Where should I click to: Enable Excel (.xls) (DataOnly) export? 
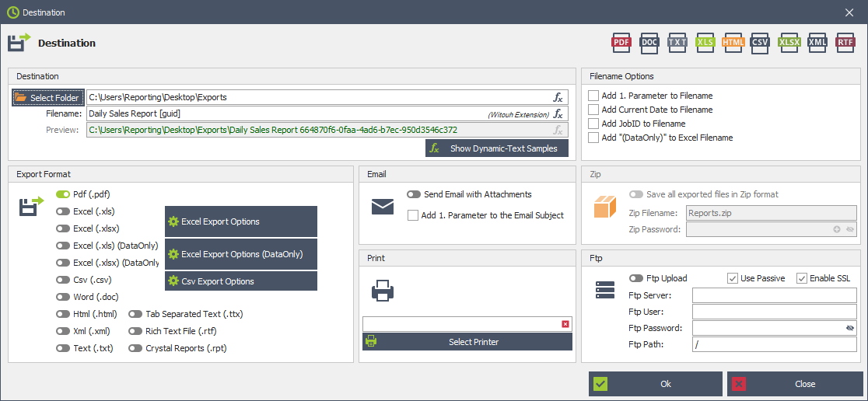(63, 246)
